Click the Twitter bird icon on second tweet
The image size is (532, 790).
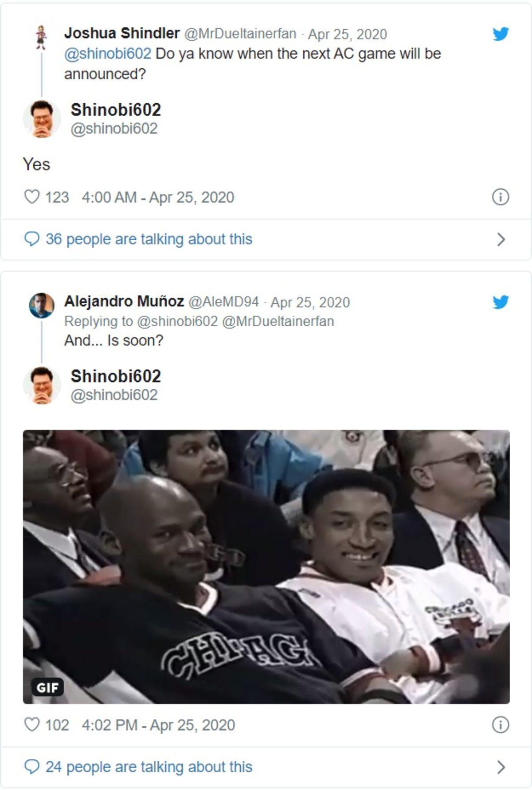tap(501, 302)
